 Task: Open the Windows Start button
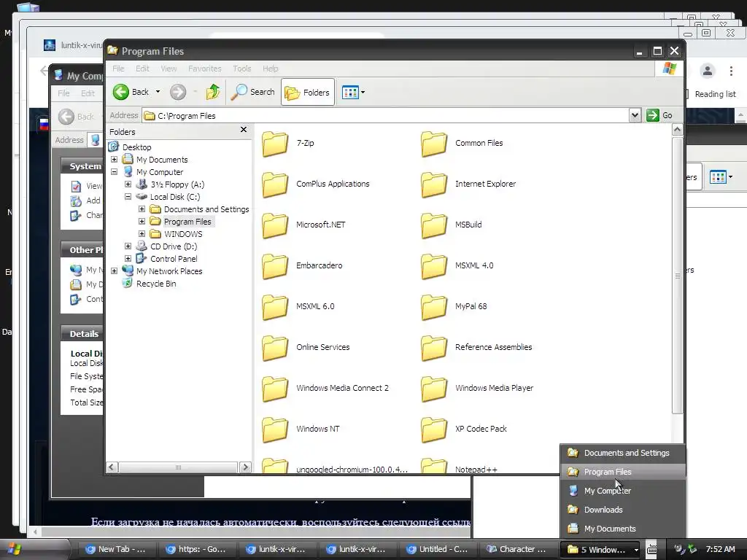[x=34, y=550]
